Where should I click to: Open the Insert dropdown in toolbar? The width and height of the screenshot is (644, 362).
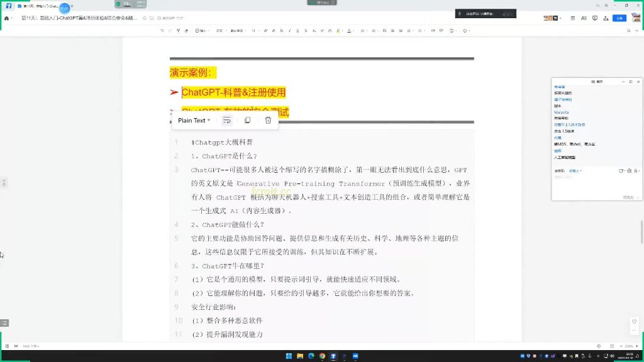point(202,31)
